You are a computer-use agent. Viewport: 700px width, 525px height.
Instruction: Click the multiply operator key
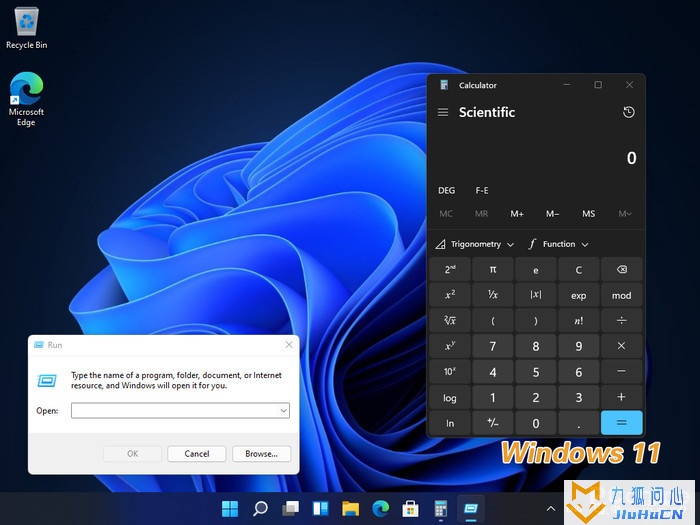[621, 346]
